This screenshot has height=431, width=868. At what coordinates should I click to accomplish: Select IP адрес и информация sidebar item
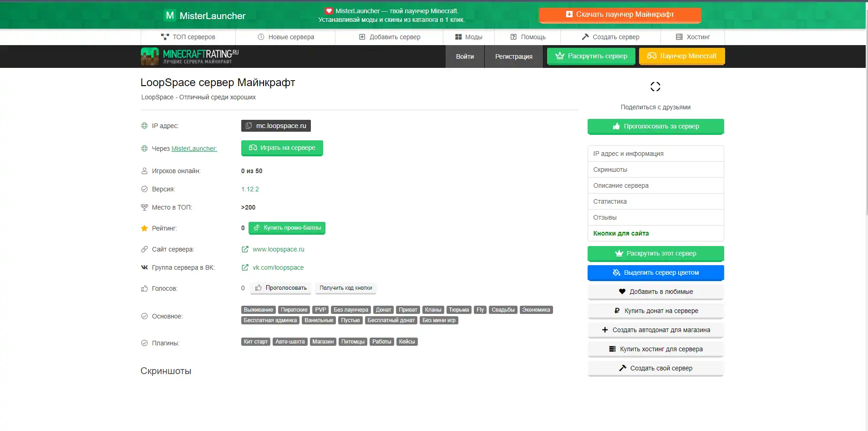655,154
